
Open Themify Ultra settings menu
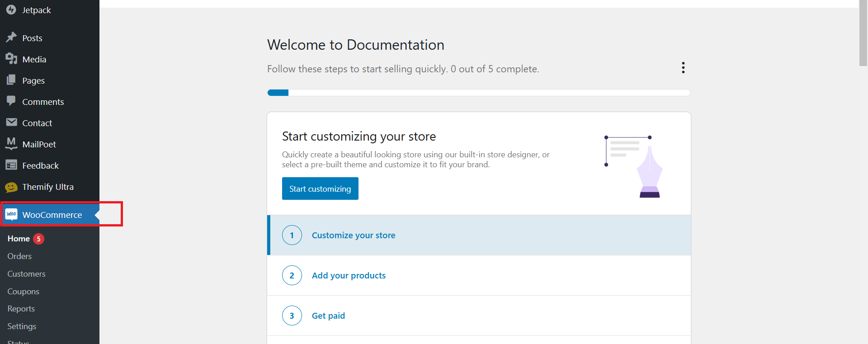[x=48, y=187]
